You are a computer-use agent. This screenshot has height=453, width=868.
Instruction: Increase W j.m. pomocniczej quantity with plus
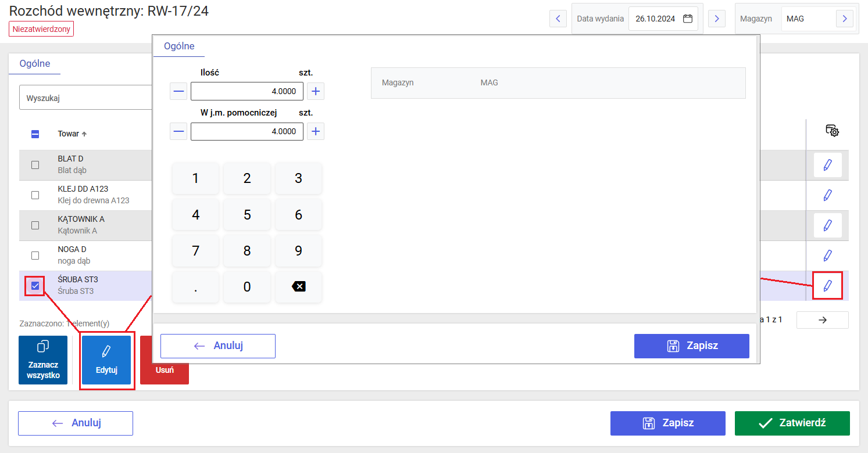point(316,131)
